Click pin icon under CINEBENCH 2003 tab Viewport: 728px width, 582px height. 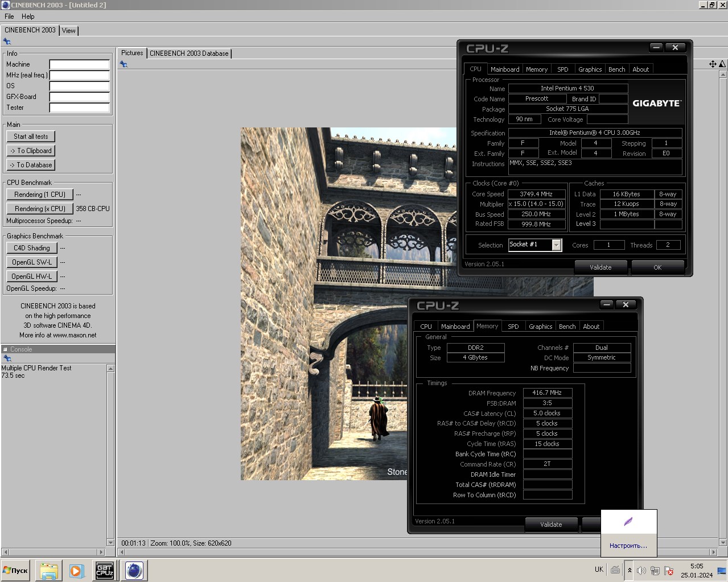click(x=7, y=42)
